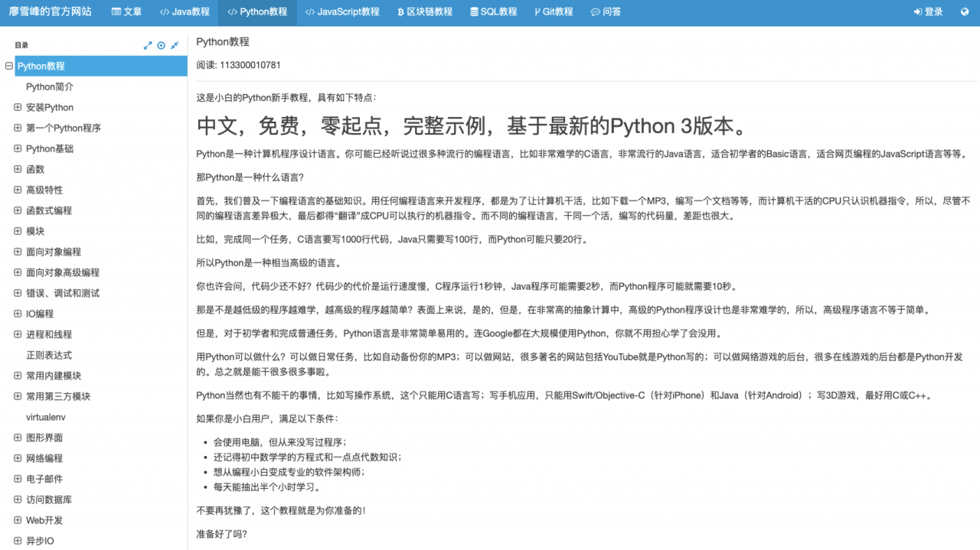The image size is (980, 550).
Task: Click the Python教程 page title heading
Action: tap(223, 41)
